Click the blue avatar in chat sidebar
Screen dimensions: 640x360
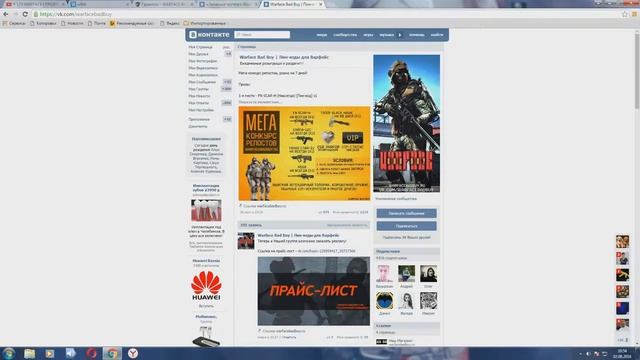coord(622,308)
